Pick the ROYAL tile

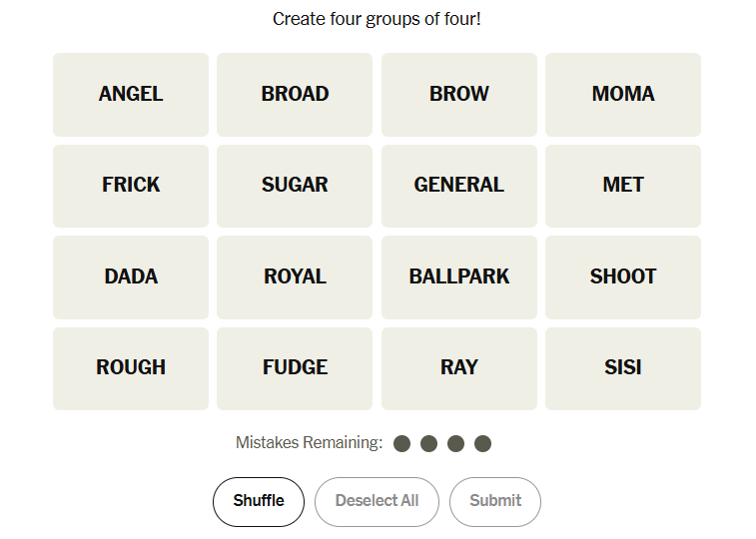click(x=295, y=276)
